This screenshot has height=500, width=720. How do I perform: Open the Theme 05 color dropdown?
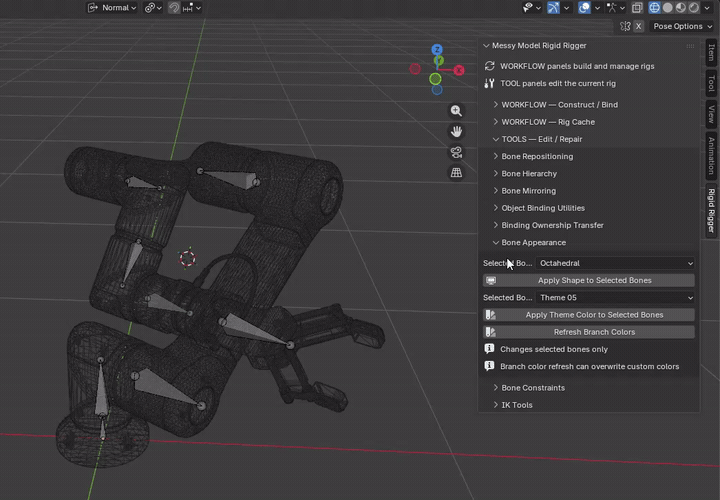(615, 298)
